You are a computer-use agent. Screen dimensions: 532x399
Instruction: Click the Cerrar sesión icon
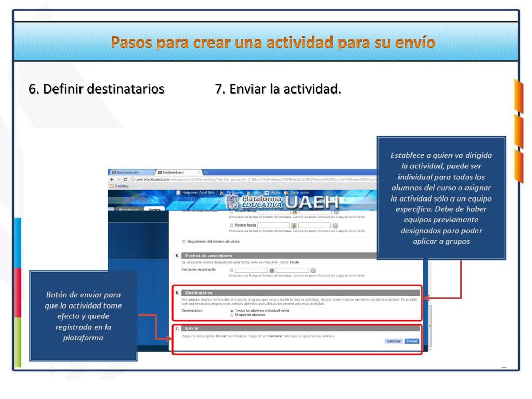point(286,193)
